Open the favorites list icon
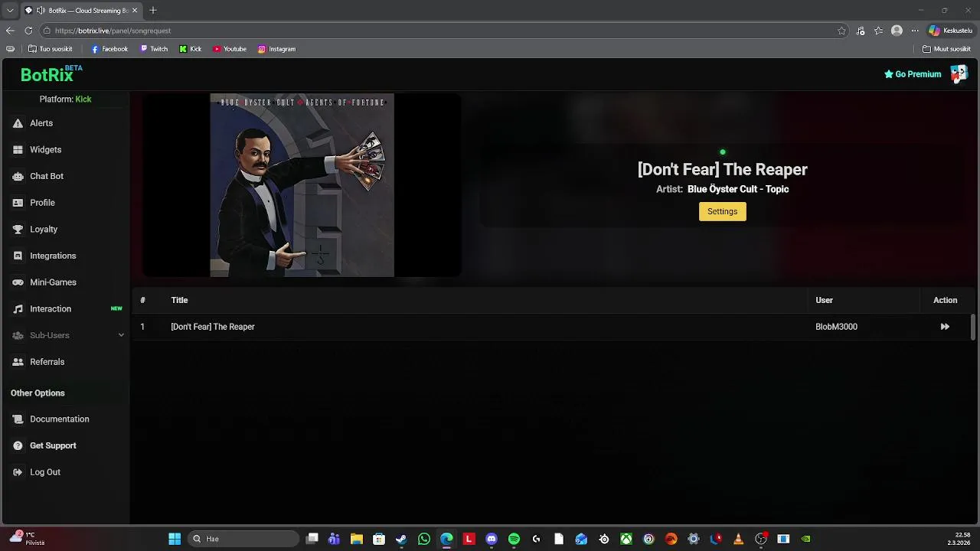The image size is (980, 551). pyautogui.click(x=878, y=31)
